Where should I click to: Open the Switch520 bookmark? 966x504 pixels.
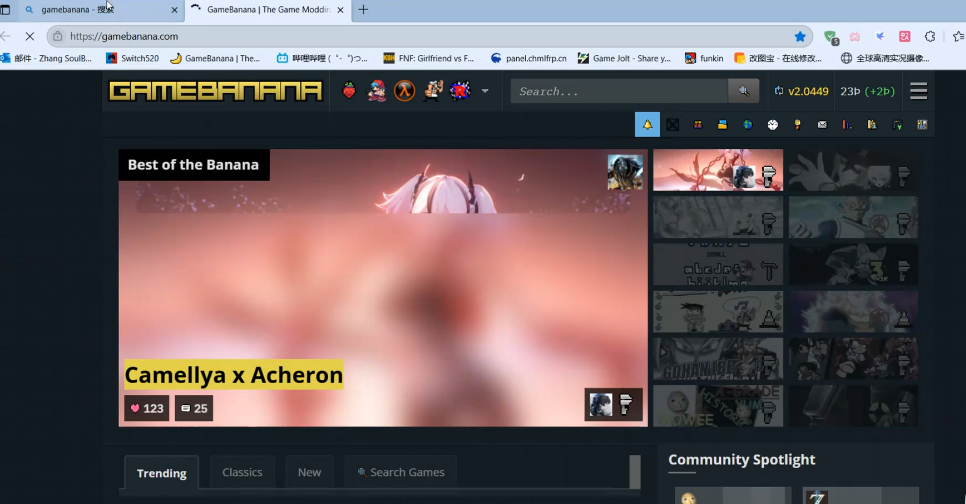point(132,58)
